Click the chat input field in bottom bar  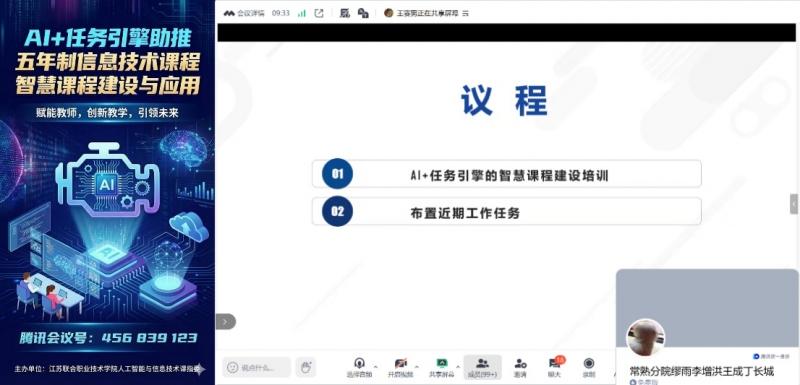pyautogui.click(x=257, y=367)
